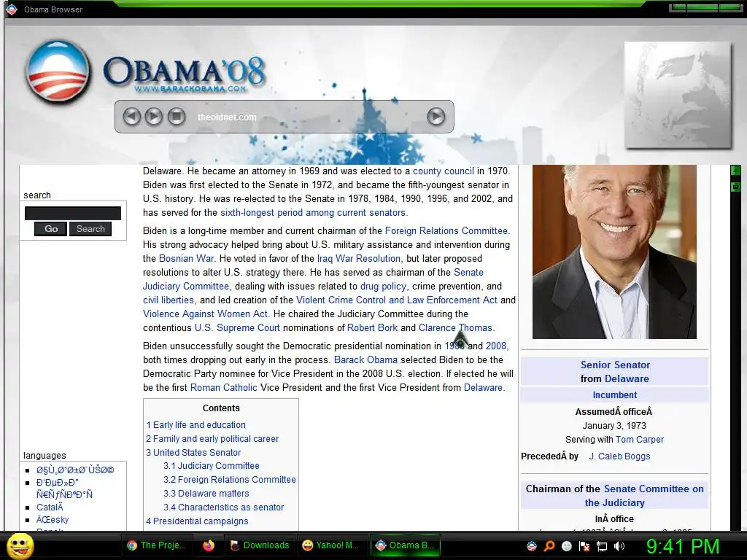
Task: Click the browser Forward arrow button
Action: pyautogui.click(x=153, y=117)
